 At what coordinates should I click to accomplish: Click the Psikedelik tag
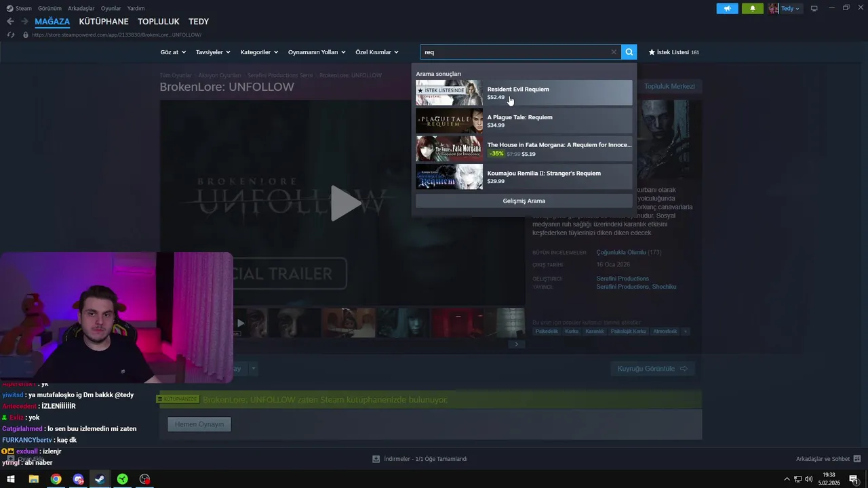pos(547,331)
